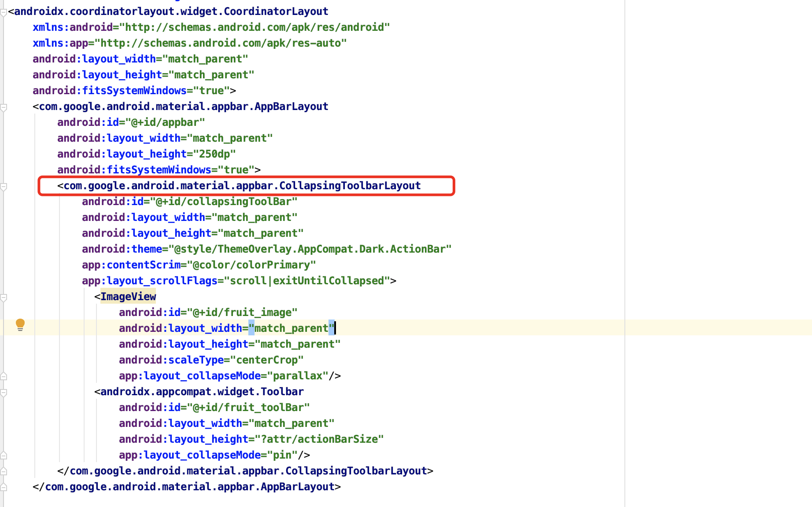Click the closing AppBarLayout tag
The image size is (812, 507).
click(187, 487)
